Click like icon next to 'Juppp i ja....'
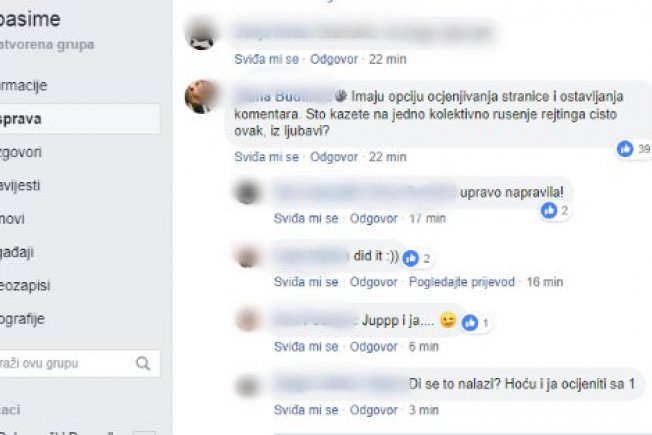 (x=470, y=322)
